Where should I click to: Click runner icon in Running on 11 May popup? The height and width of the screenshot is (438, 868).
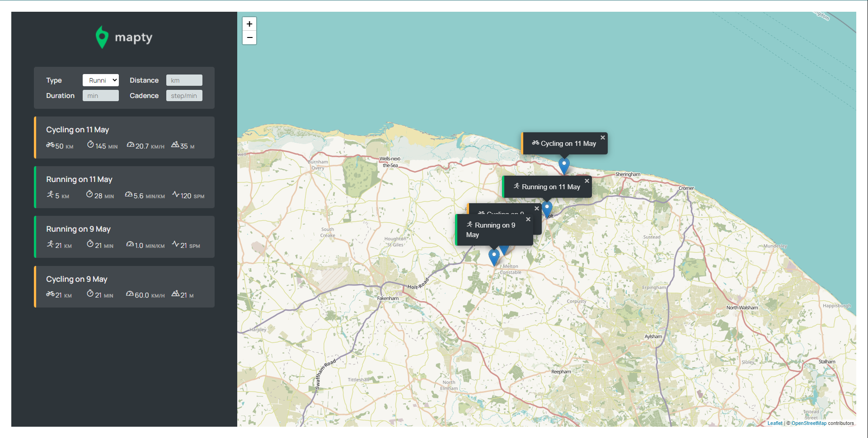516,186
